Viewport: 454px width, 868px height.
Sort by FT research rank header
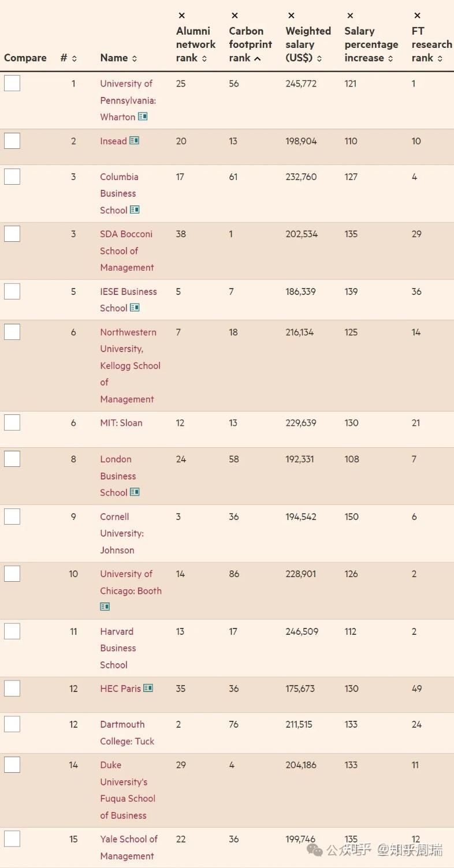click(x=440, y=58)
